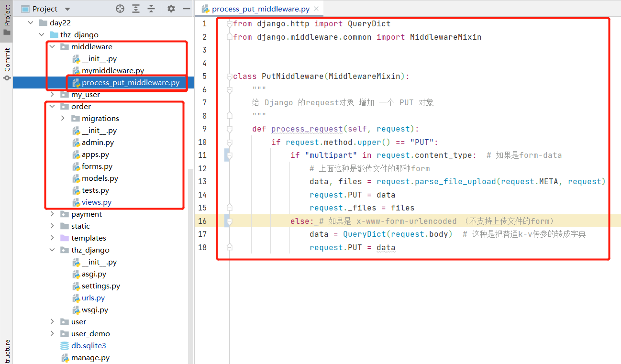The image size is (621, 364).
Task: Expand the user_demo folder
Action: (x=52, y=333)
